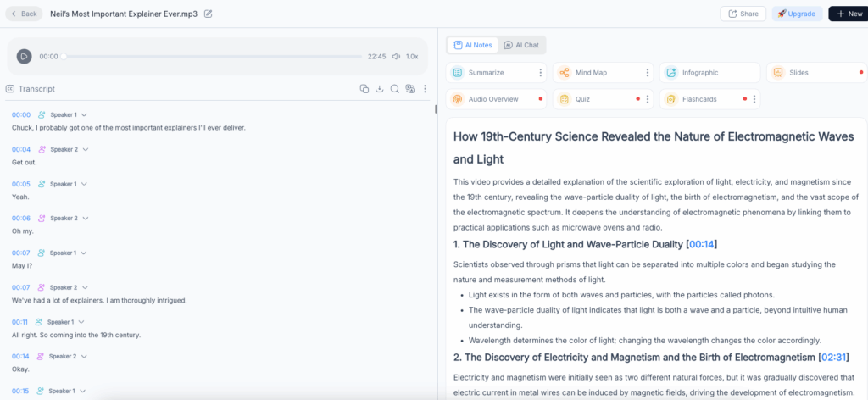Jump to transcript timestamp 00:06
This screenshot has height=400, width=868.
point(21,219)
